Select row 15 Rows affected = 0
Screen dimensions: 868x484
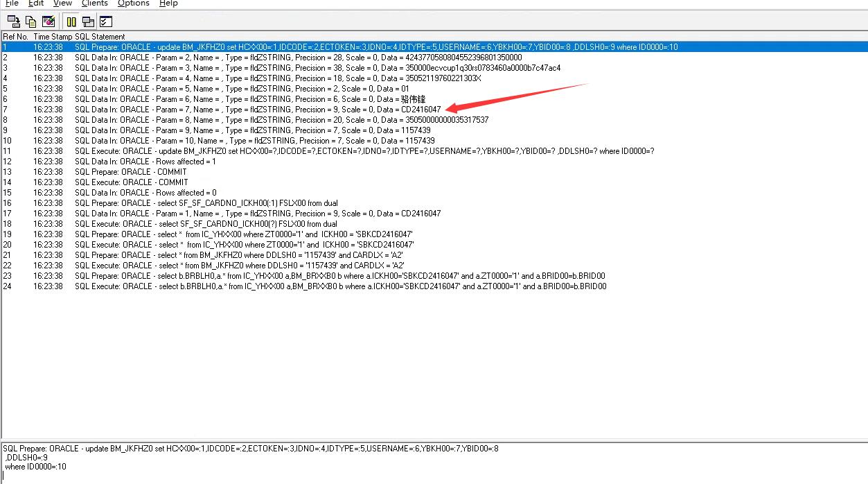click(x=434, y=193)
